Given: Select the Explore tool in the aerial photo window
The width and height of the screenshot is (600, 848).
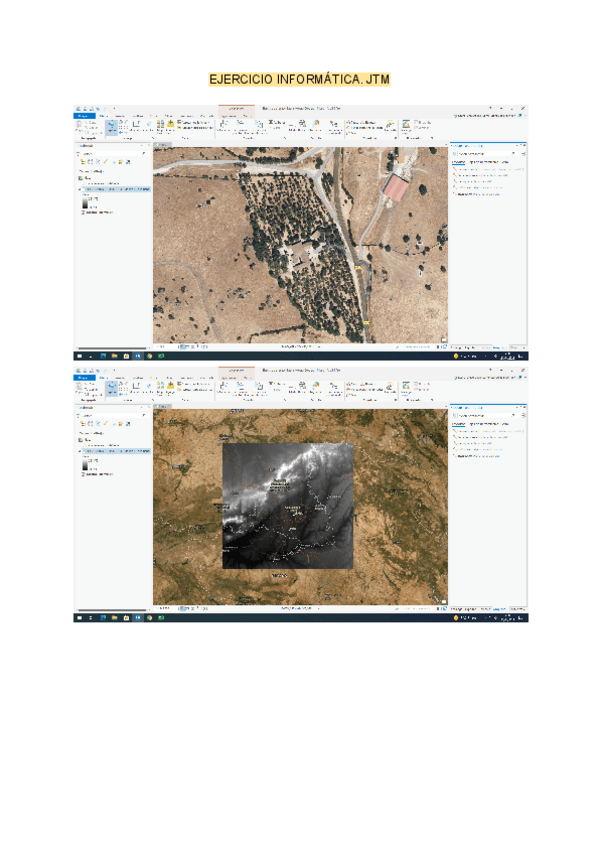Looking at the screenshot, I should (111, 126).
